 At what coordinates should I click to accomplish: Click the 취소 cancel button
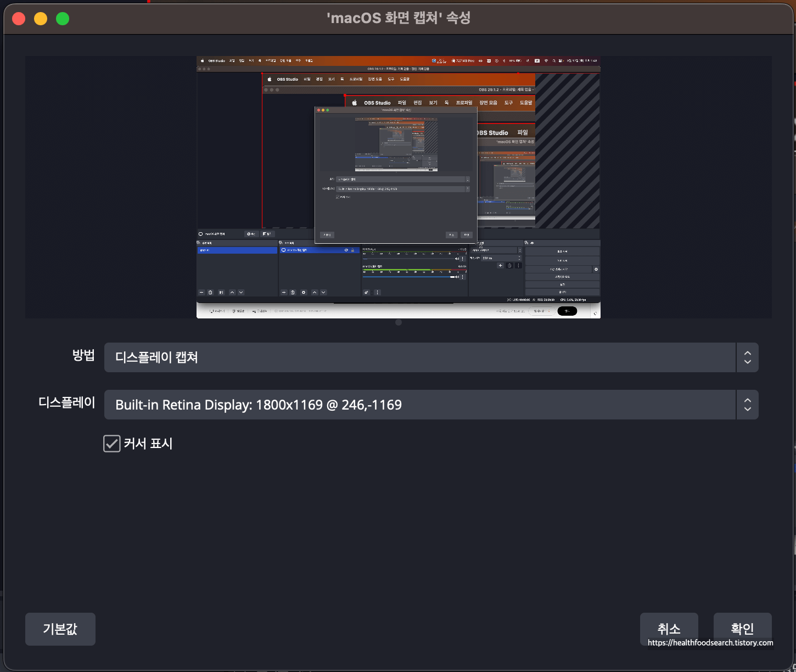(669, 629)
